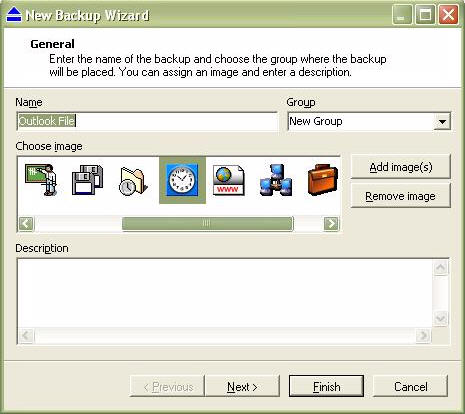Select the brown briefcase image

point(323,180)
